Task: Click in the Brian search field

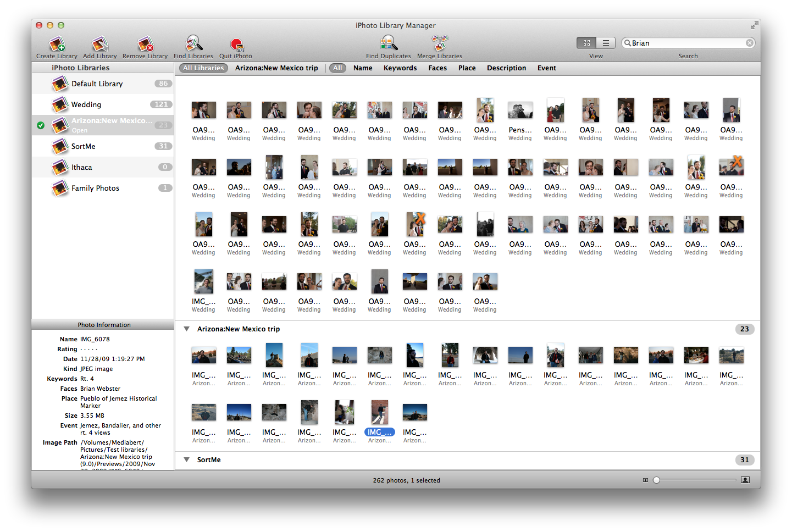Action: pos(687,43)
